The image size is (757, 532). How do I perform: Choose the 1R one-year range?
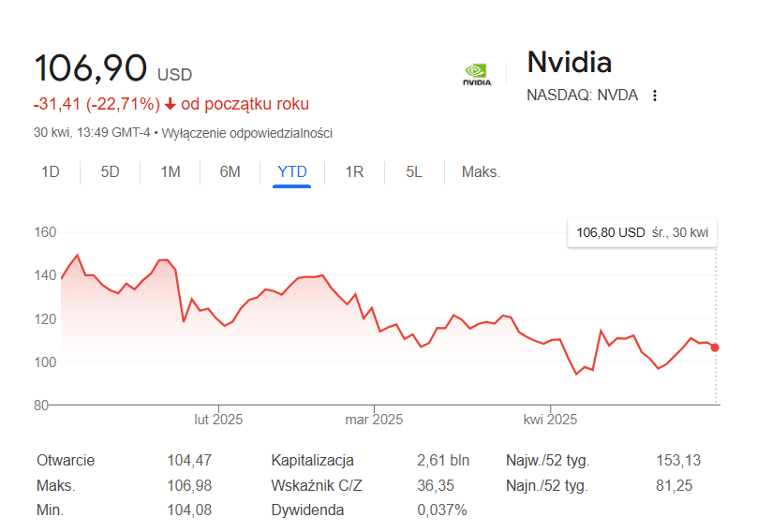pos(354,171)
